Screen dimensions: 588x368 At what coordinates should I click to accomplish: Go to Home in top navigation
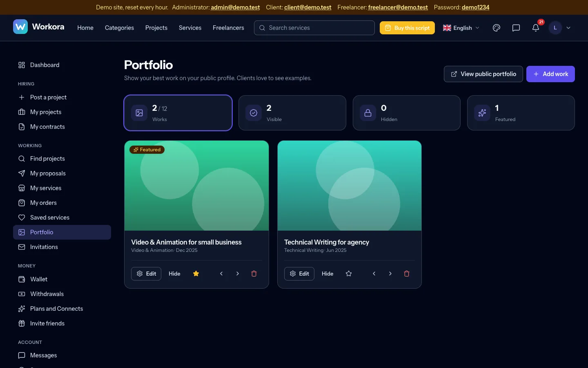(85, 28)
